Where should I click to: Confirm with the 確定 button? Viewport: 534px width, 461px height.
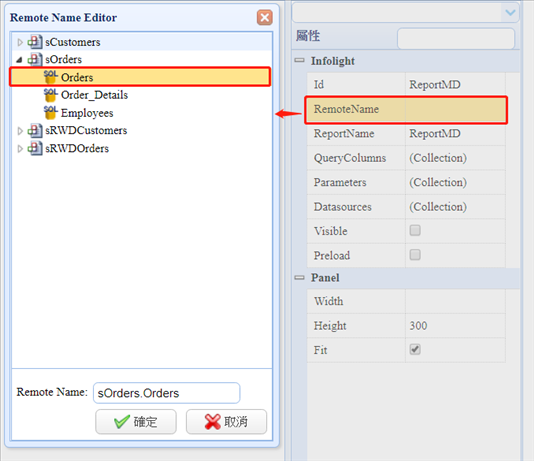click(x=136, y=422)
